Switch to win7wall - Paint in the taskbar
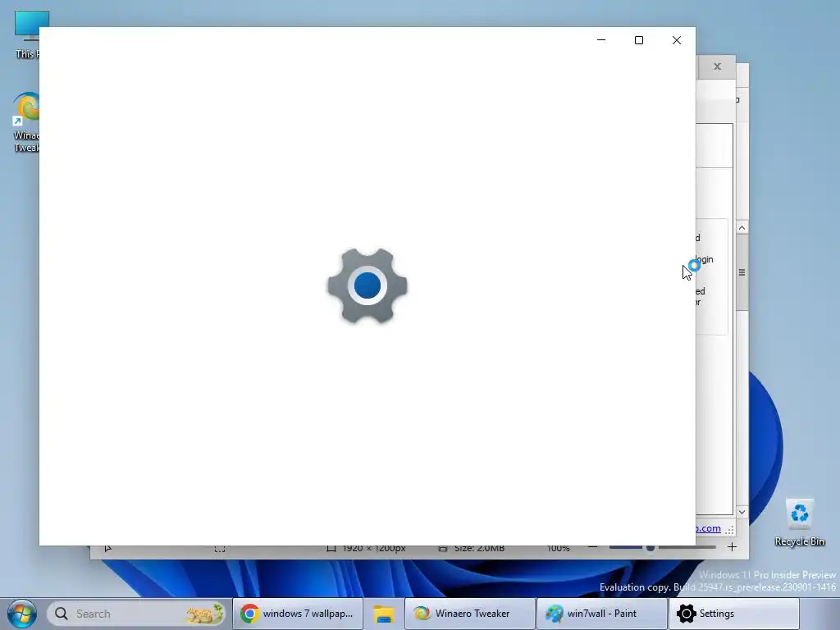The height and width of the screenshot is (630, 840). pos(602,614)
